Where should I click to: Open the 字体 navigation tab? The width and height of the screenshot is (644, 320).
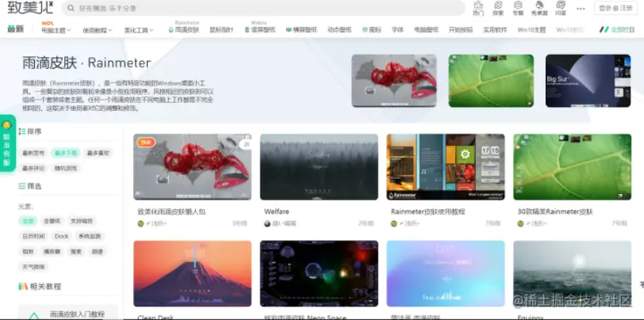(x=397, y=29)
